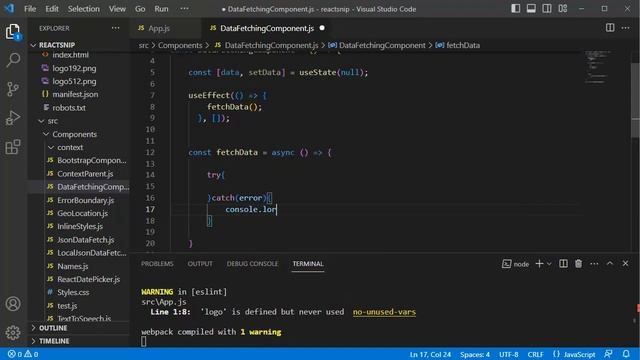Show errors and warnings count in status bar

click(x=23, y=354)
